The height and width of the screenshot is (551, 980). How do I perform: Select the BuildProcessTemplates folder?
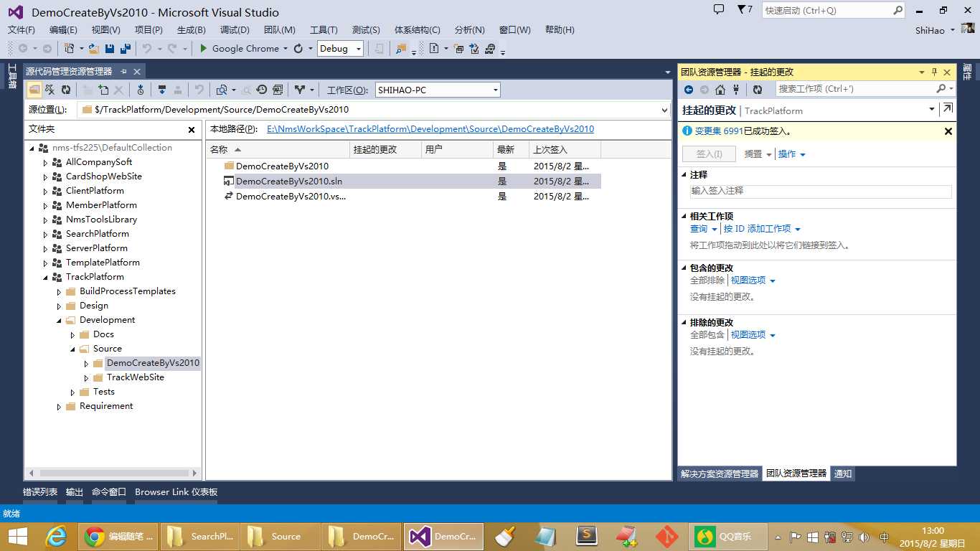click(128, 291)
